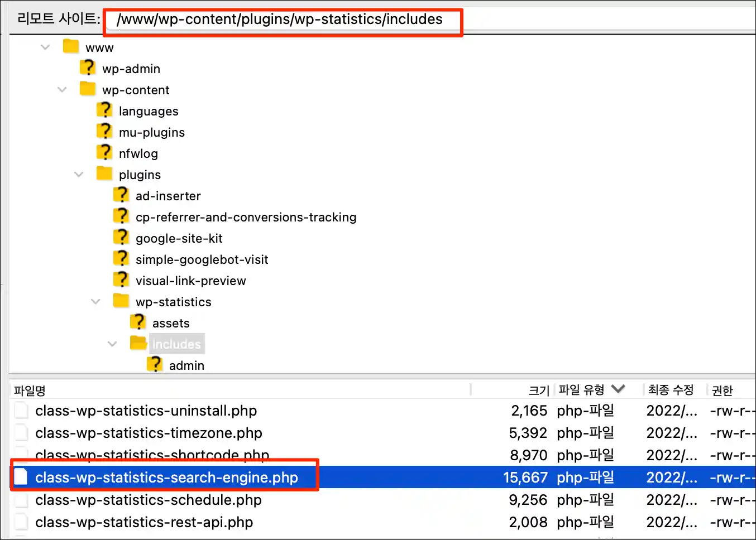The height and width of the screenshot is (540, 756).
Task: Click the nfwlog unknown folder icon
Action: [104, 152]
